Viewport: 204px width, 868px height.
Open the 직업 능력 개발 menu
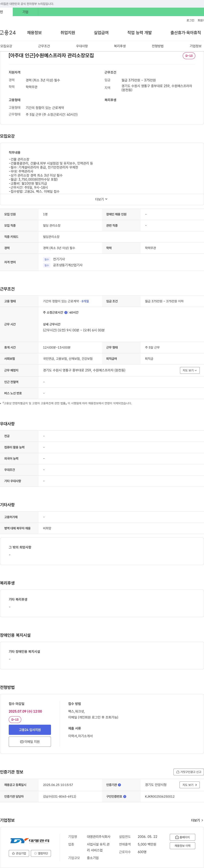139,33
